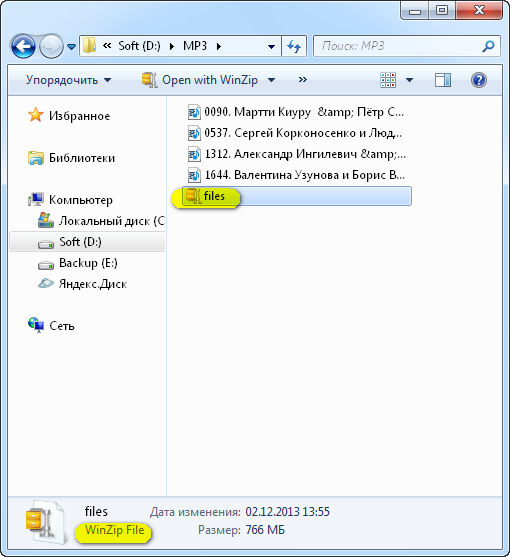
Task: Select the file starting with 0537. Сергей
Action: pyautogui.click(x=295, y=133)
